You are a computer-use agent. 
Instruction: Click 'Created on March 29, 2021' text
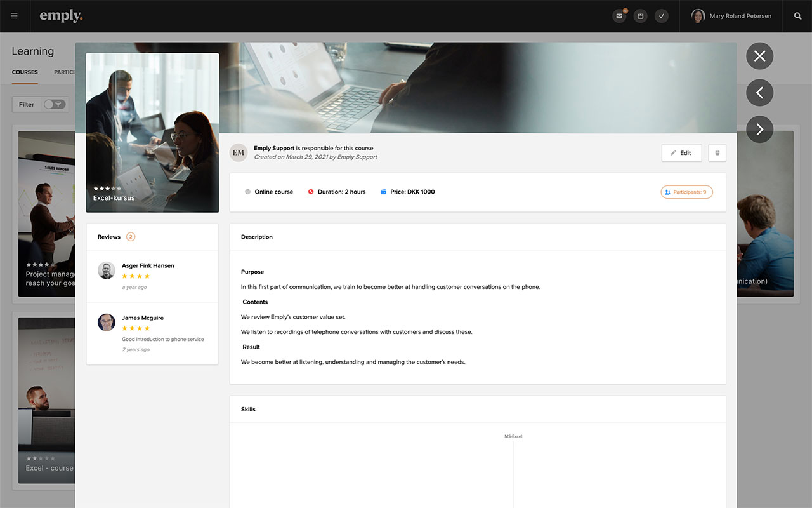292,157
